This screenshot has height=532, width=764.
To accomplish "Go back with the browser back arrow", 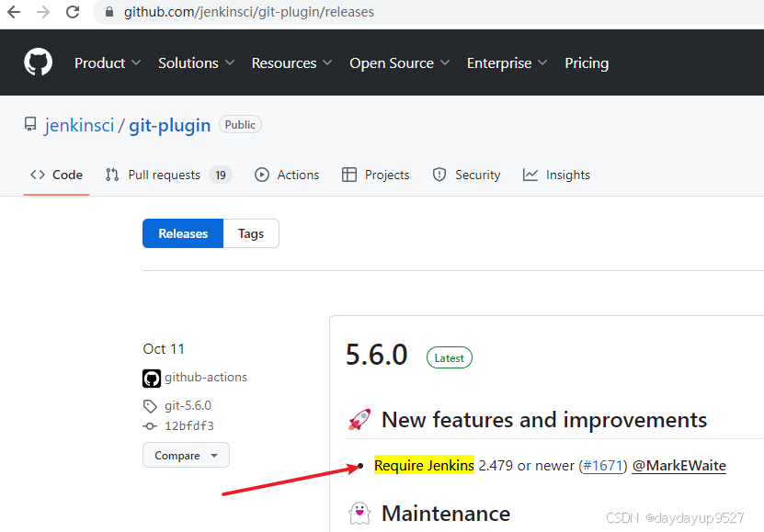I will point(14,12).
